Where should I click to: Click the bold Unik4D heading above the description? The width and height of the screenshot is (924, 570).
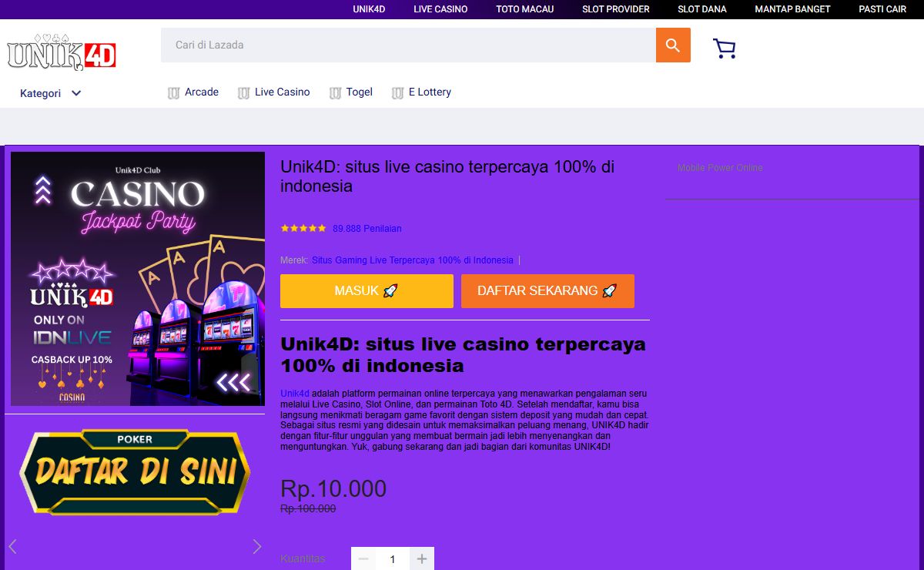[x=463, y=354]
